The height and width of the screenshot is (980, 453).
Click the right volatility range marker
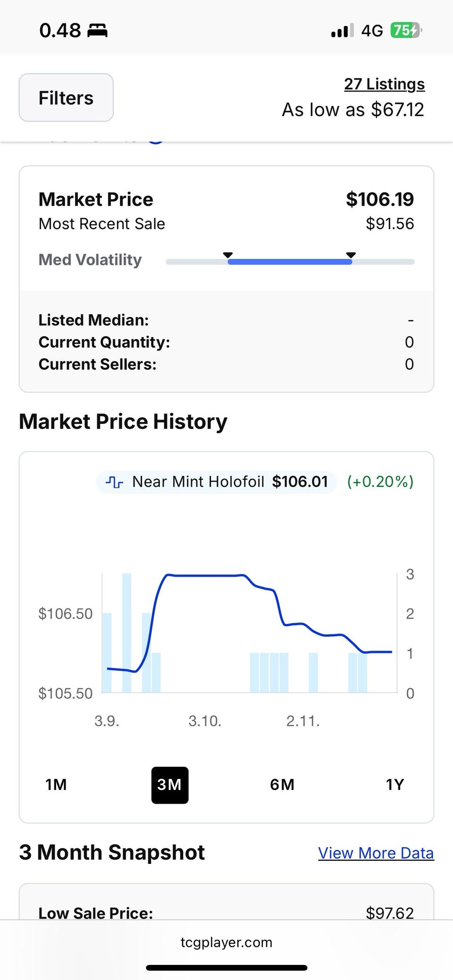click(x=351, y=255)
